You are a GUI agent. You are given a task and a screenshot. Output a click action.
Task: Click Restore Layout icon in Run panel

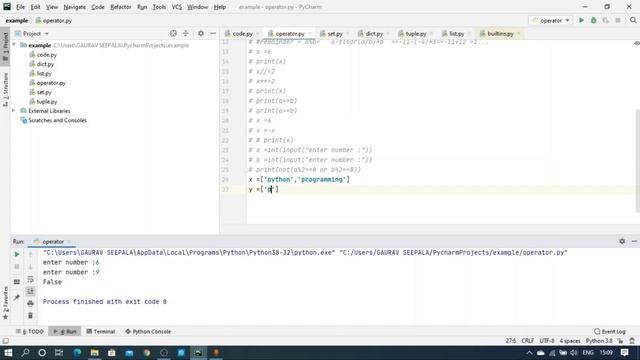click(x=17, y=282)
